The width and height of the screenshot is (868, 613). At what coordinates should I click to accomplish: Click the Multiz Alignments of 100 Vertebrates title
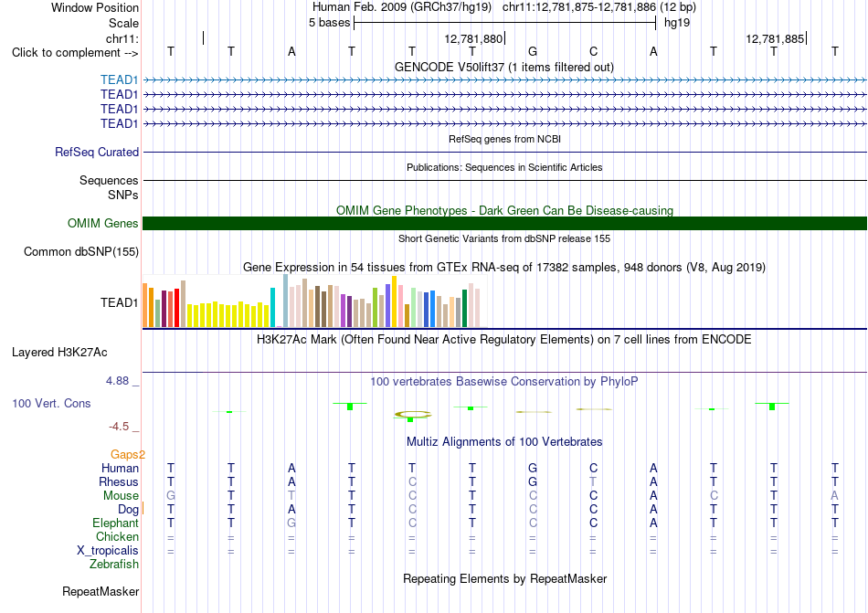coord(504,441)
